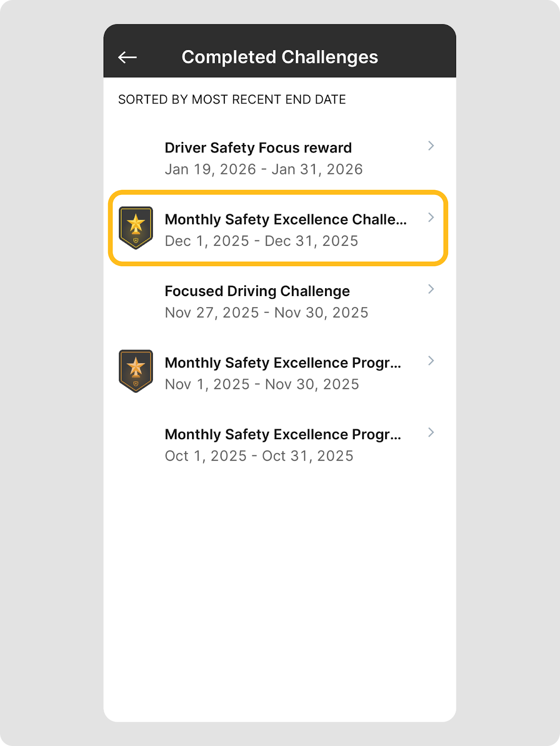Screen dimensions: 560x746
Task: Click the chevron beside Focused Driving Challenge
Action: [431, 289]
